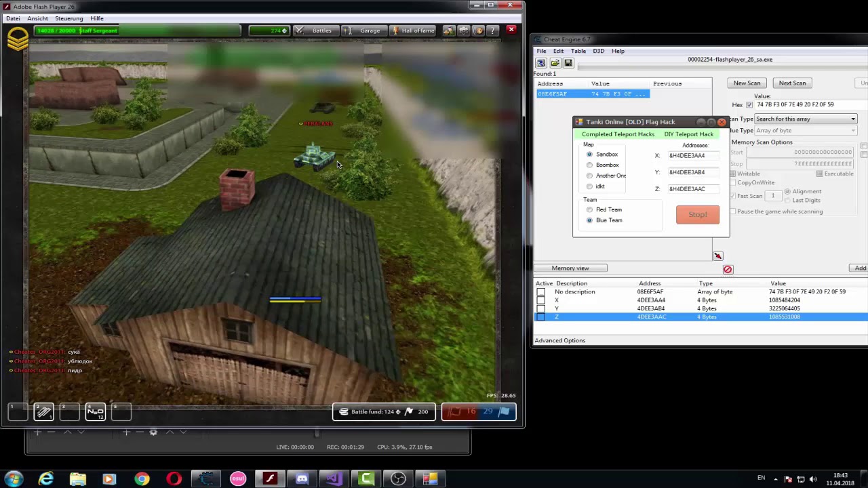Open Visual Studio from the taskbar
This screenshot has height=488, width=868.
pyautogui.click(x=334, y=479)
